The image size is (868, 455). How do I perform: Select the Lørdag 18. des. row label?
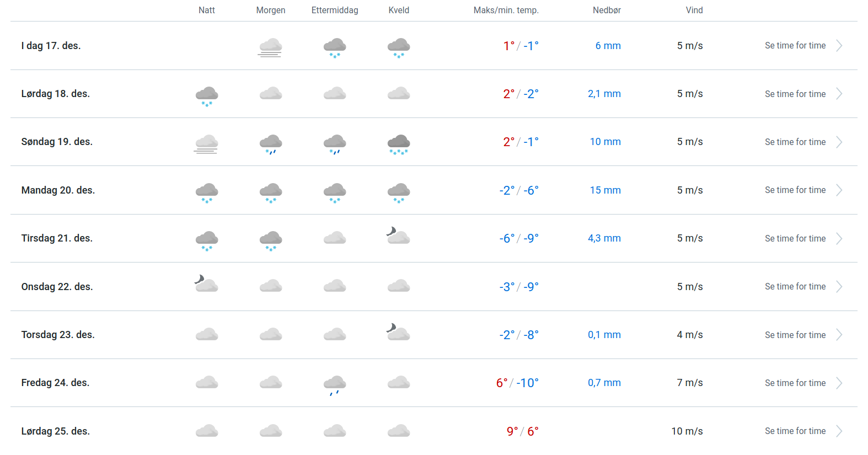tap(56, 94)
